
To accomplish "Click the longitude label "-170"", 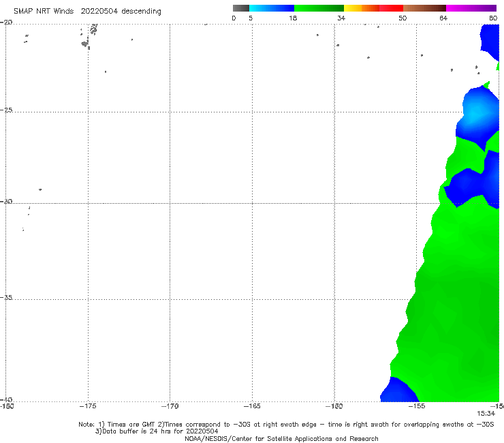I will [x=170, y=406].
